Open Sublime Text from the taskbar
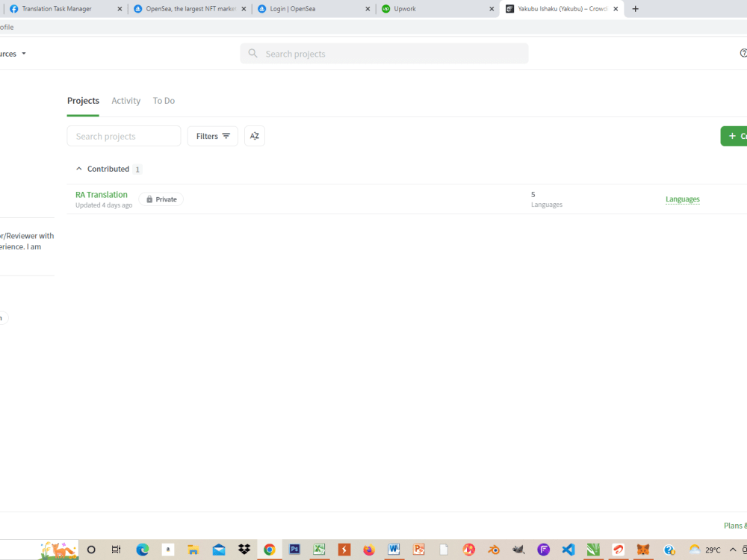This screenshot has height=560, width=747. tap(344, 550)
